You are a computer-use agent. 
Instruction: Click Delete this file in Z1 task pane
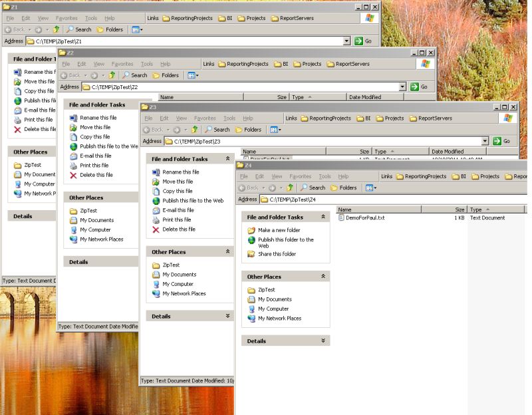point(38,128)
